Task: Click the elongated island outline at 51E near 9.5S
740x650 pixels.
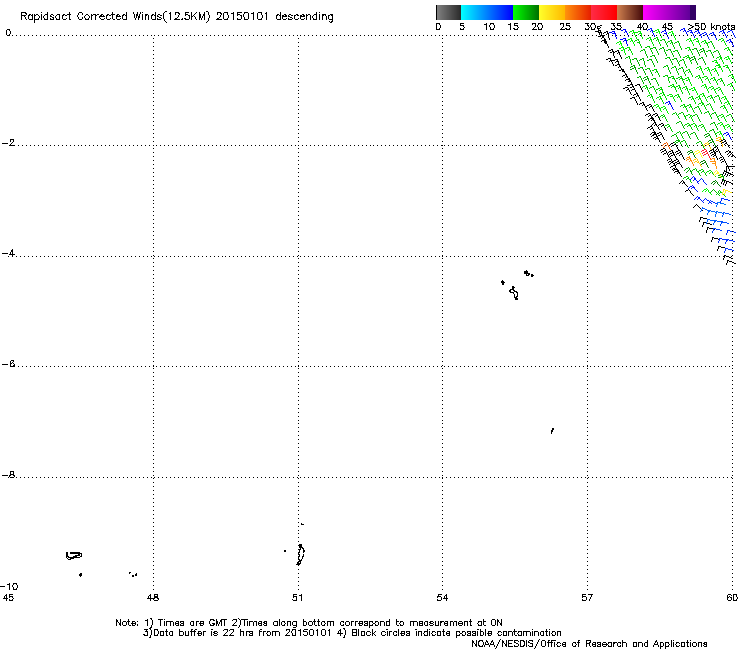Action: coord(301,555)
